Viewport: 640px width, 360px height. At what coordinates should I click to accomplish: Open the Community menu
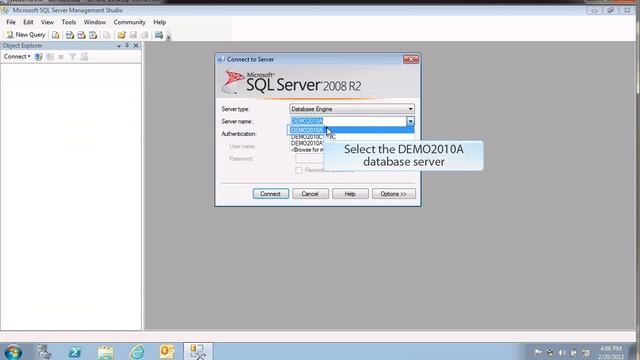tap(129, 22)
